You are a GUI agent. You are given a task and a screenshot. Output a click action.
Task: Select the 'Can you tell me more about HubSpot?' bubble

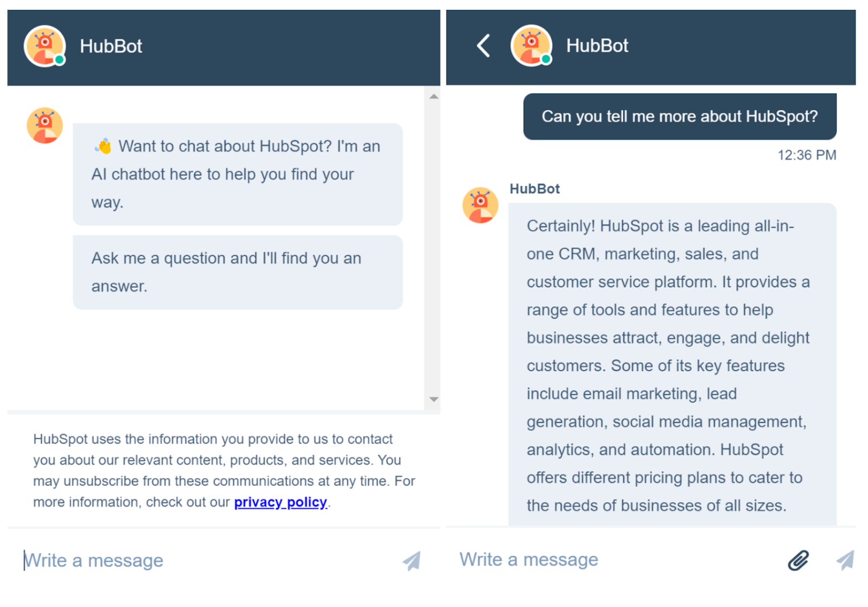coord(679,116)
